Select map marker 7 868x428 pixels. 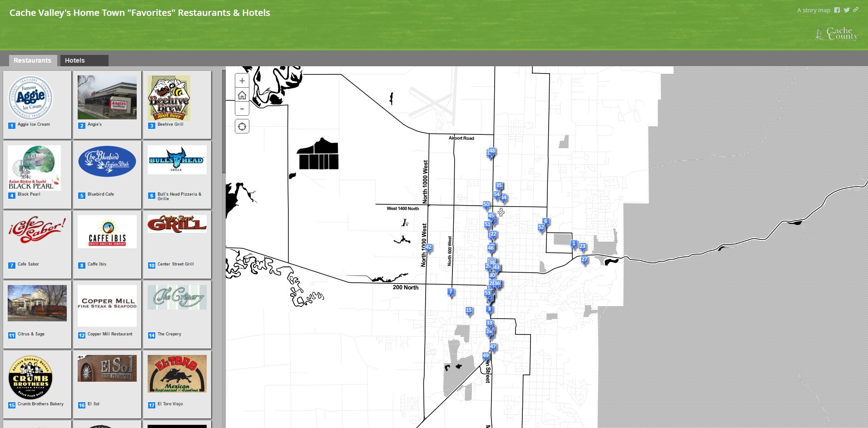[451, 292]
